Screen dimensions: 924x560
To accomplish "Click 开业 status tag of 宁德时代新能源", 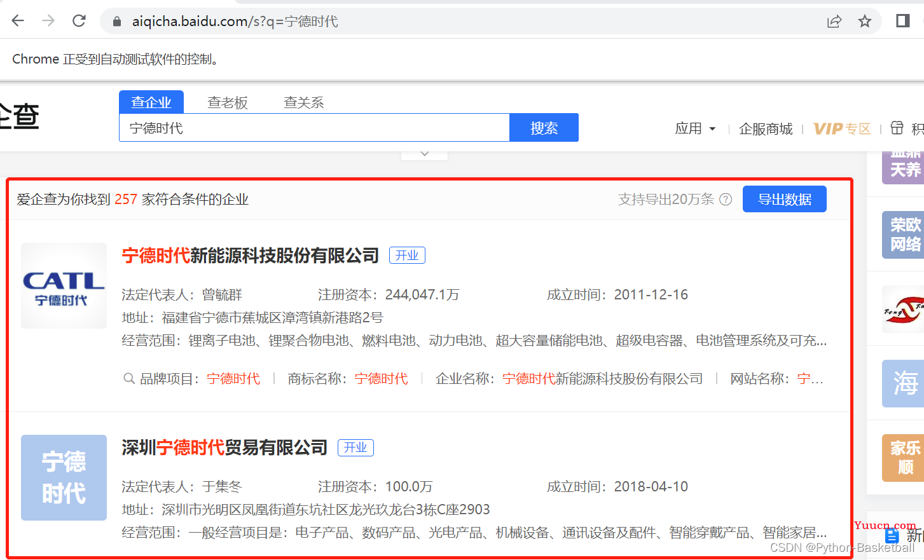I will click(407, 256).
